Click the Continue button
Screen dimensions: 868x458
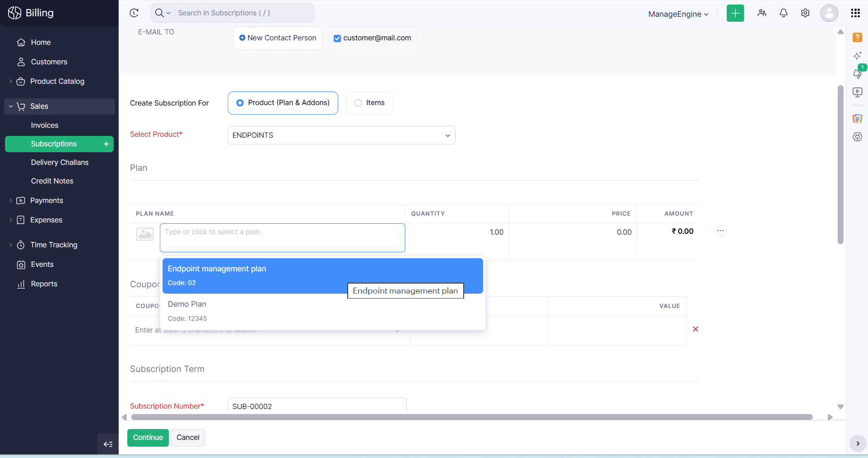click(x=148, y=438)
